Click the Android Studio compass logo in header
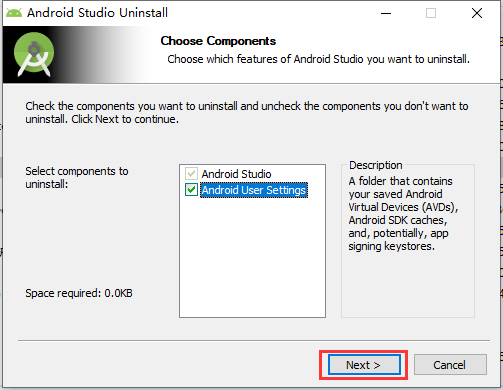The width and height of the screenshot is (503, 390). [34, 54]
